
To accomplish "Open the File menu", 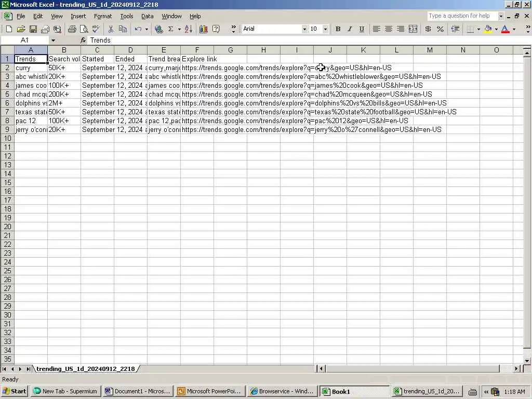I will pyautogui.click(x=21, y=16).
